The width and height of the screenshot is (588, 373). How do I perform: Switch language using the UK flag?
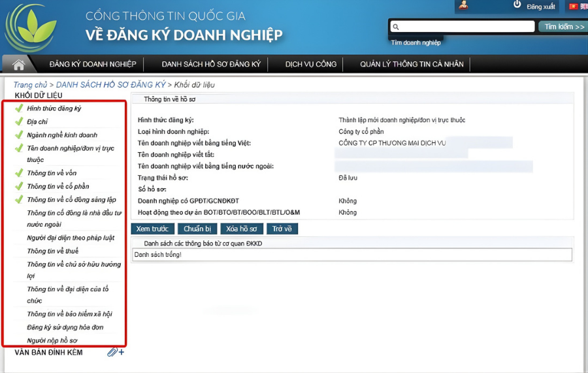(x=583, y=6)
